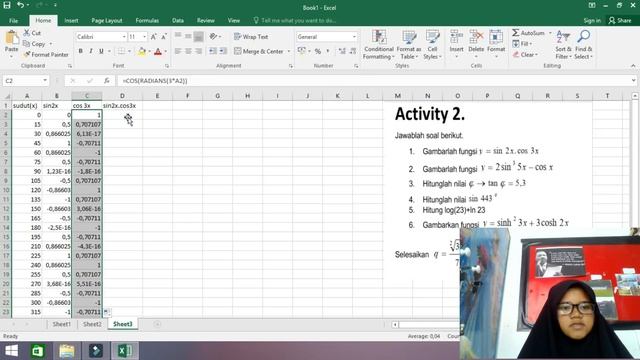This screenshot has height=360, width=640.
Task: Increase font size with the larger A icon
Action: pos(154,37)
